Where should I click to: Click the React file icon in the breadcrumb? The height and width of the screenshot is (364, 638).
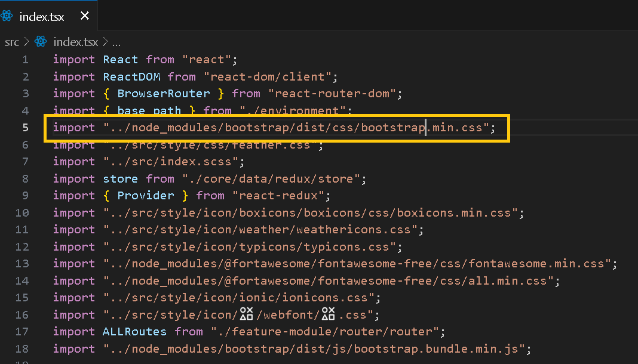pos(41,42)
